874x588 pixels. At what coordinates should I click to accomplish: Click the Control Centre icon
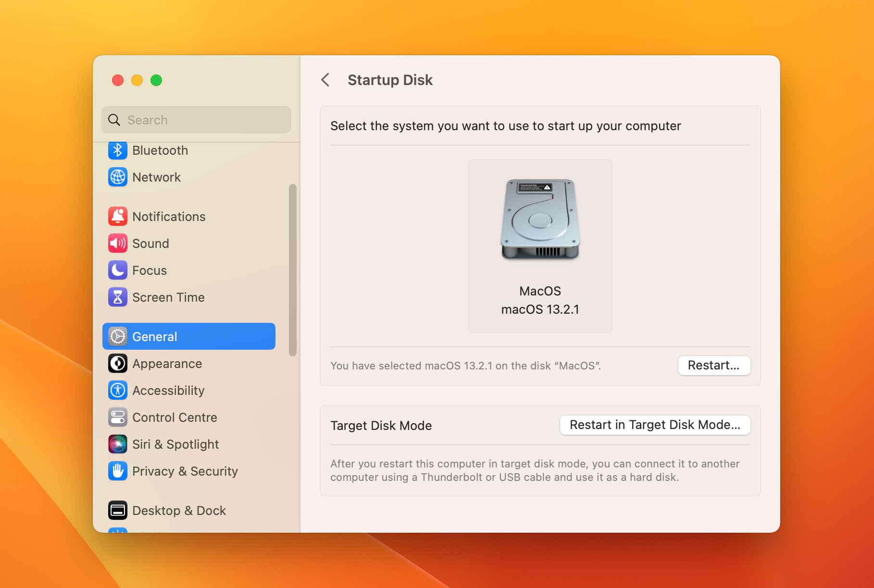tap(118, 417)
